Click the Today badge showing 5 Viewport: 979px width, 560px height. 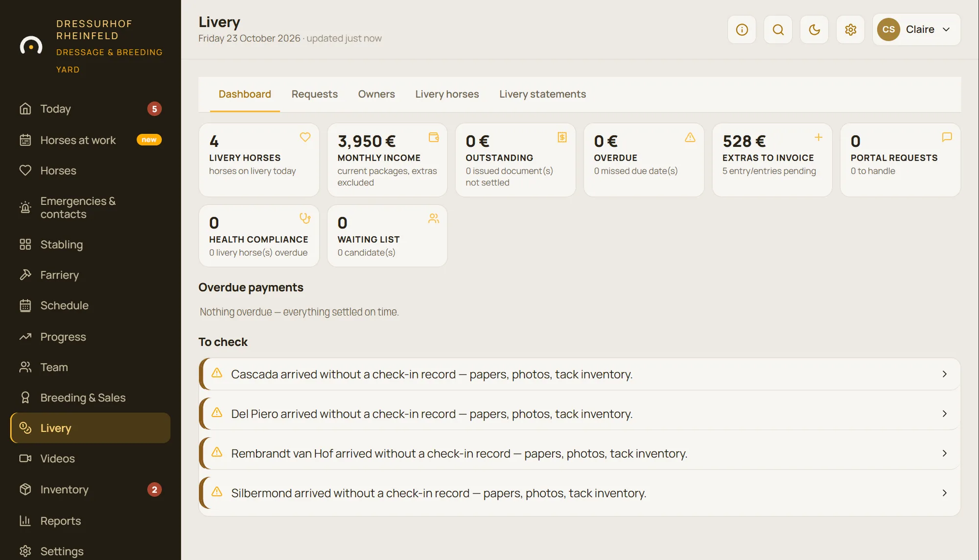point(154,109)
